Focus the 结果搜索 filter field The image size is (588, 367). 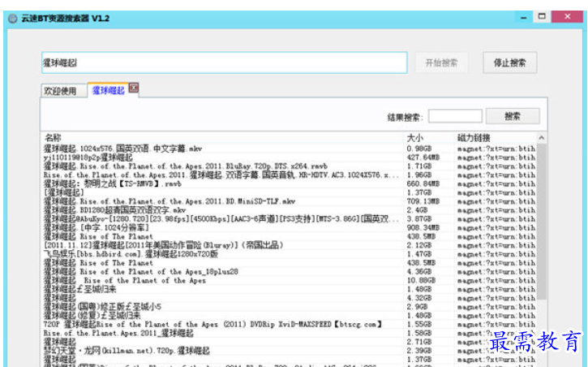[x=455, y=116]
